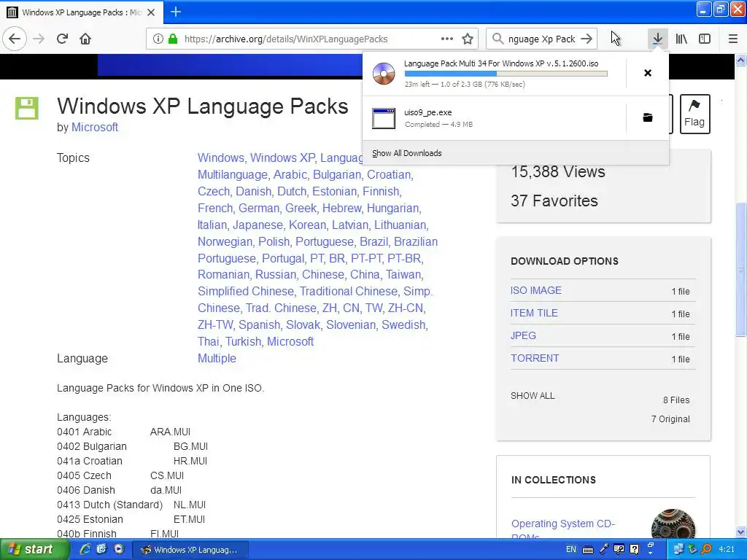Screen dimensions: 747x560
Task: Show site information icon in address bar
Action: (158, 39)
